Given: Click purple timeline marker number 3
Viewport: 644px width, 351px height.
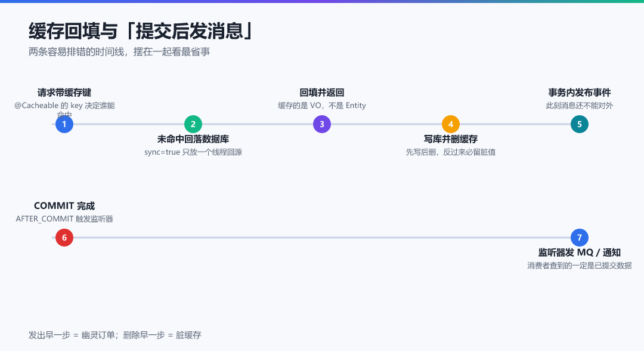Looking at the screenshot, I should point(322,124).
